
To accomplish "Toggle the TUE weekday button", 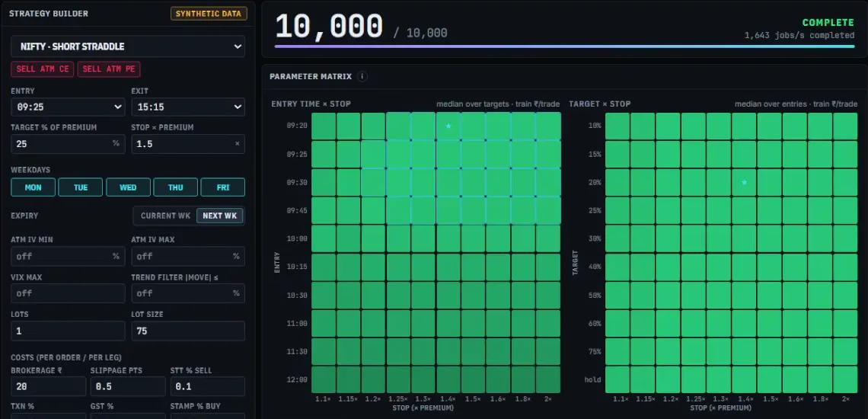I will click(81, 187).
